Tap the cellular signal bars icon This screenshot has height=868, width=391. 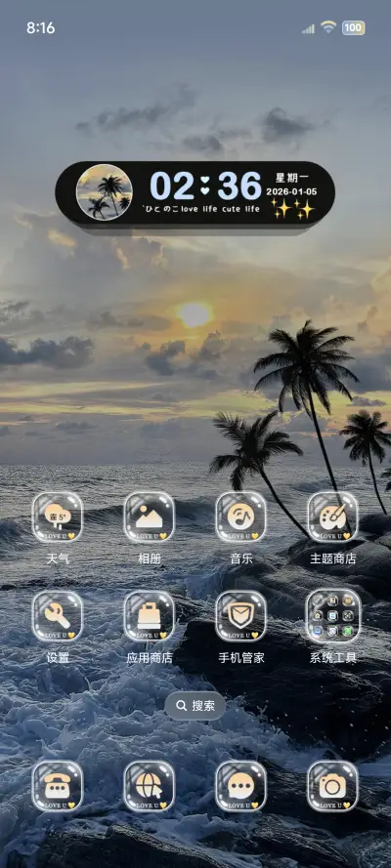click(x=308, y=28)
